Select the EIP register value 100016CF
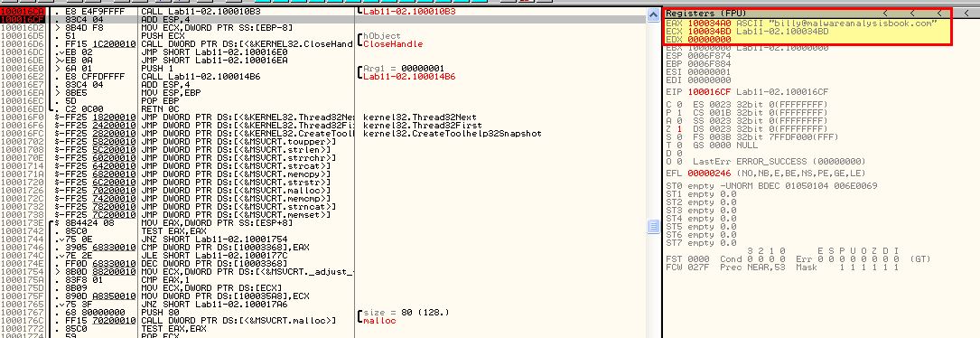This screenshot has height=338, width=980. pos(709,92)
